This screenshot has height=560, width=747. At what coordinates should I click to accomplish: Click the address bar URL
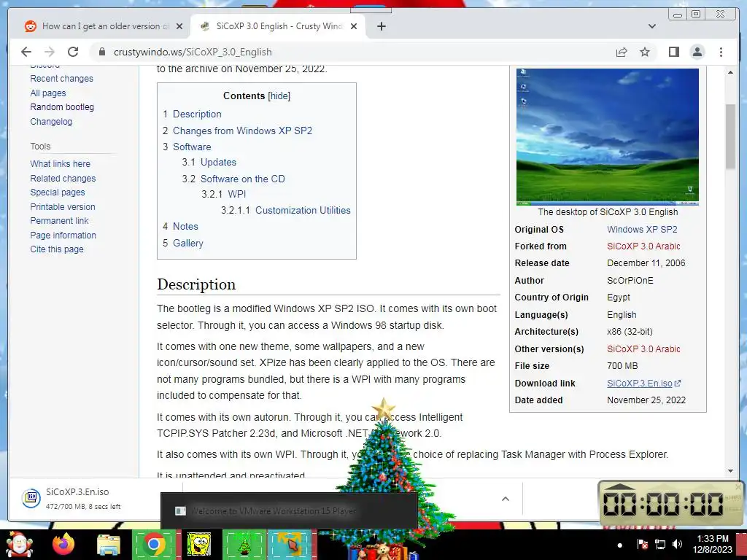coord(193,52)
